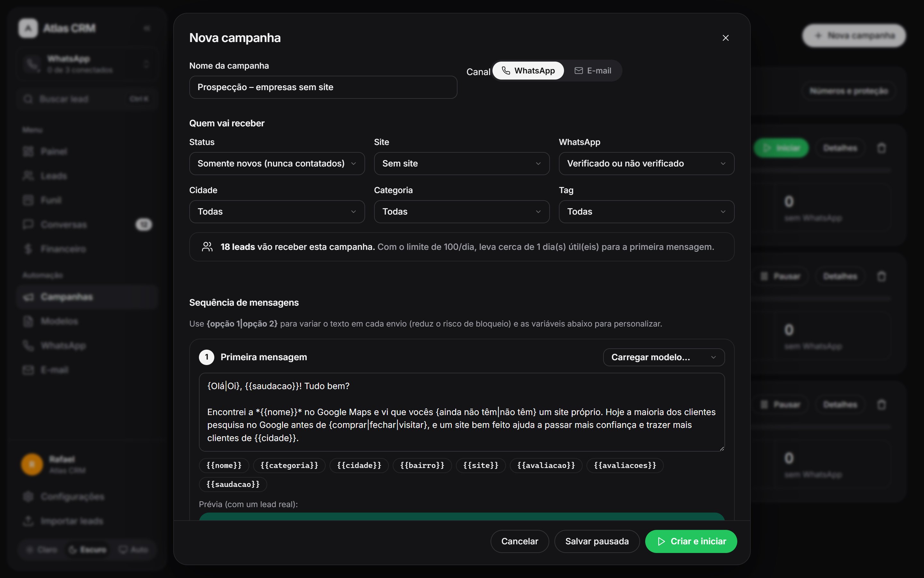Image resolution: width=924 pixels, height=578 pixels.
Task: Click the green Iniciar button behind dialog
Action: [781, 148]
